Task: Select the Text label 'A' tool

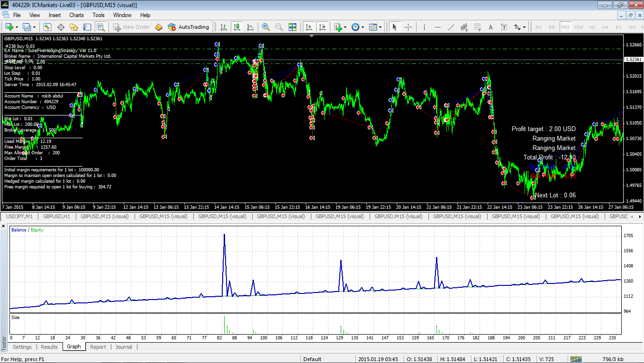Action: [x=490, y=27]
